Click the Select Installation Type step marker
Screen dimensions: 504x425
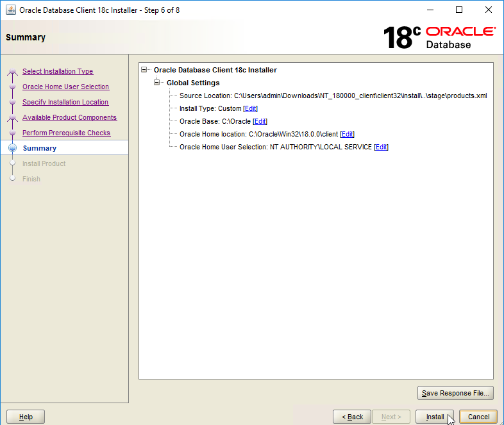13,71
